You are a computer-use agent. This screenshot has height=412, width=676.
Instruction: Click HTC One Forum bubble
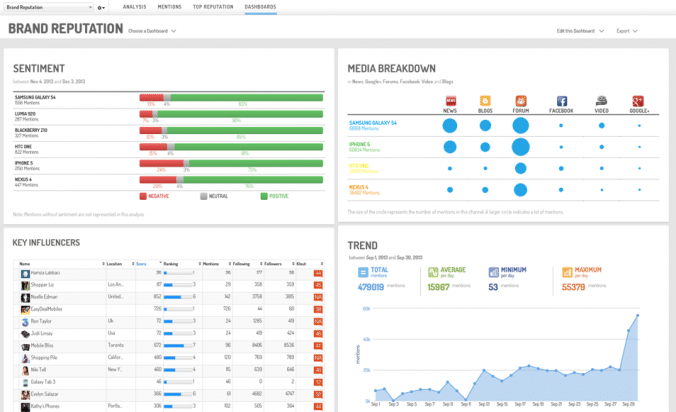pyautogui.click(x=521, y=169)
